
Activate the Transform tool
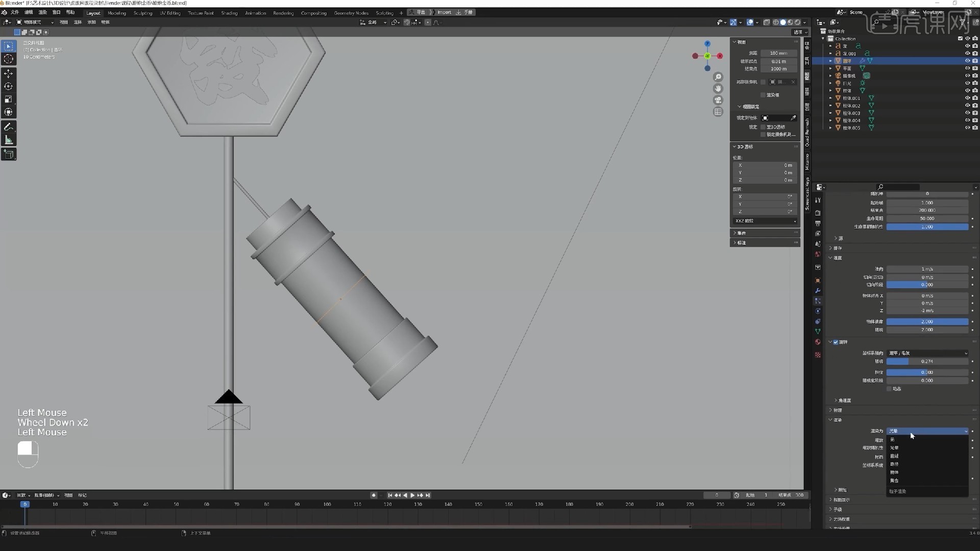tap(9, 112)
